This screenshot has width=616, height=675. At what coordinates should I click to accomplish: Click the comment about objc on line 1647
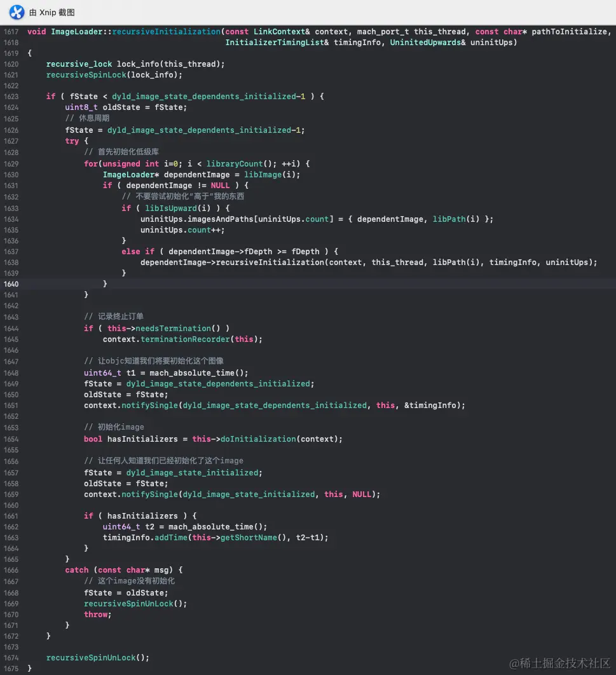(x=154, y=361)
